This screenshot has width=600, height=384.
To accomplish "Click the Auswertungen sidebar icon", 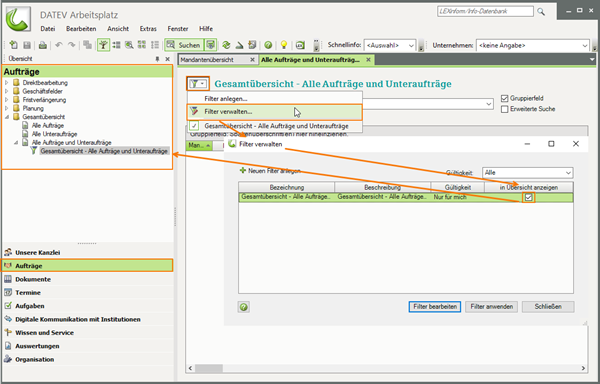I will 8,346.
